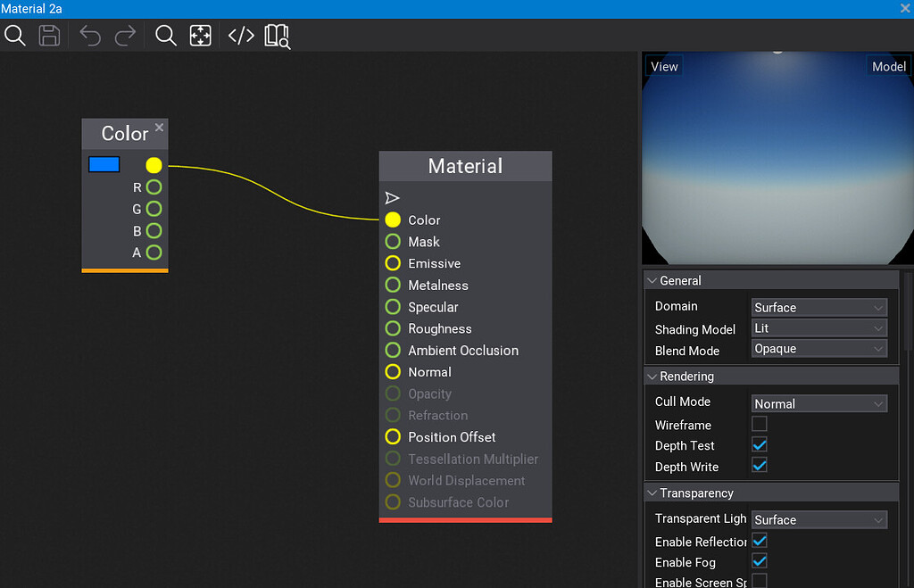Open the Model menu in preview
914x588 pixels.
(x=888, y=67)
